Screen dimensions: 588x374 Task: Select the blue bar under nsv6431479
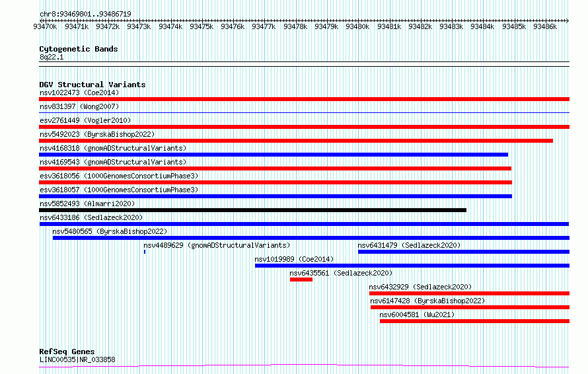click(464, 252)
